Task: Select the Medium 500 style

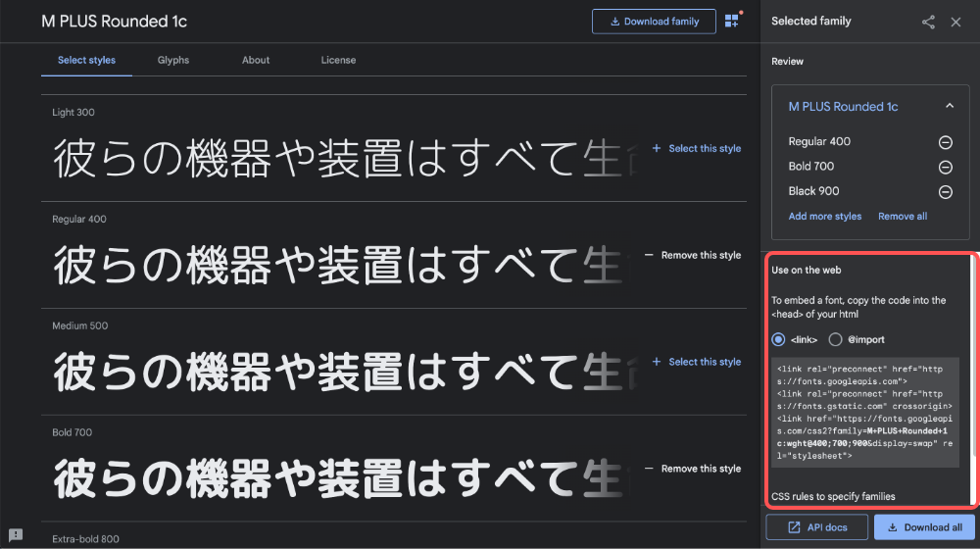Action: click(697, 362)
